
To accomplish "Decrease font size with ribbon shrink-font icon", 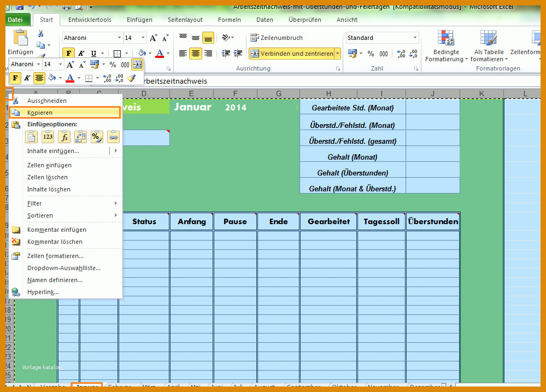I will pyautogui.click(x=166, y=38).
